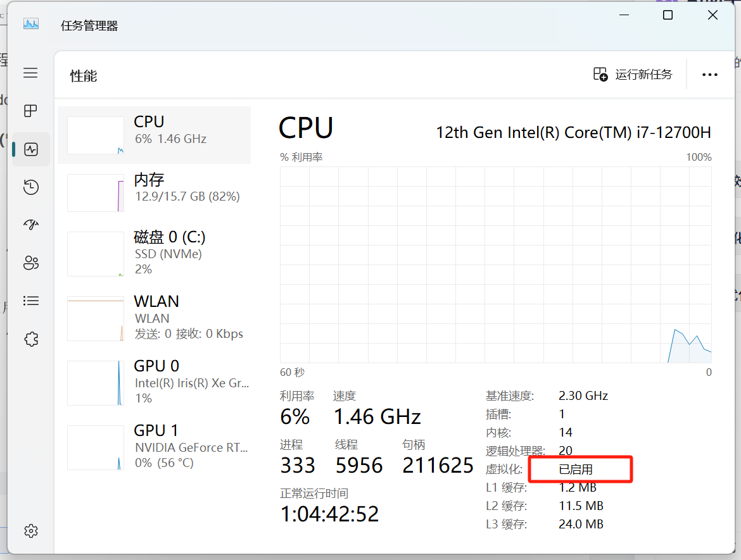Click the highlighted 已启用 virtualization value
Screen dimensions: 741x560
(578, 469)
